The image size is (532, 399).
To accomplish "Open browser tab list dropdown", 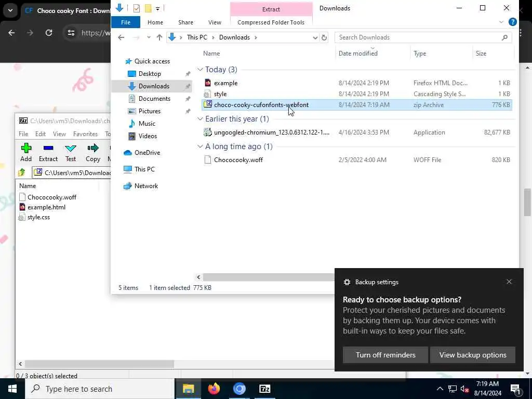I will point(10,10).
